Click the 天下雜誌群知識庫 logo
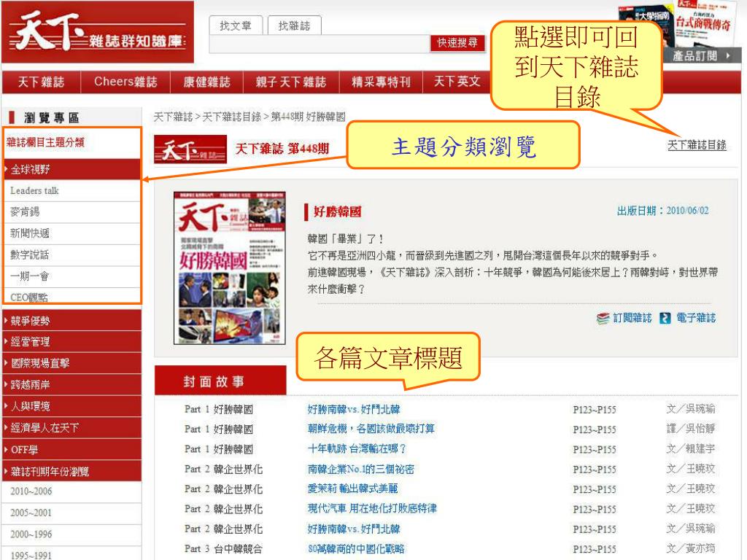This screenshot has height=560, width=747. pos(97,32)
